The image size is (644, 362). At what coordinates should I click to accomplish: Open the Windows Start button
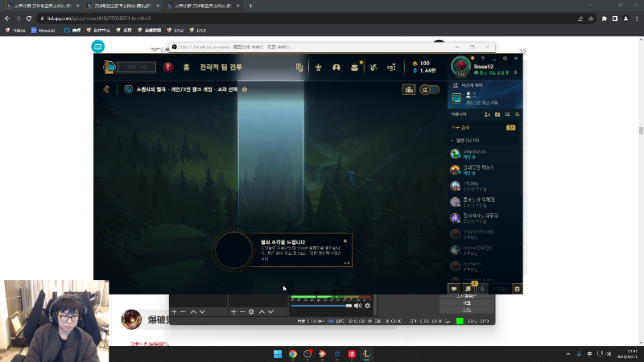278,354
